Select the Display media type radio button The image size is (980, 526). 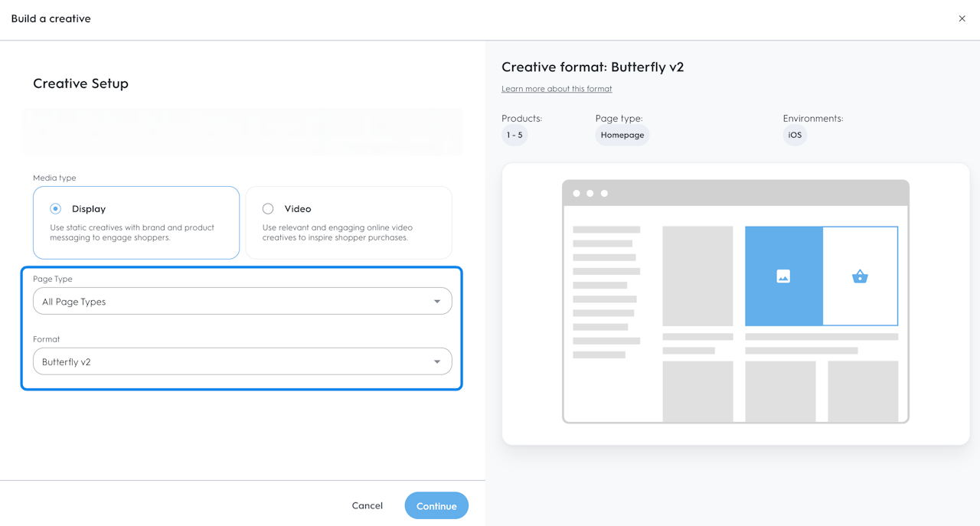[56, 208]
